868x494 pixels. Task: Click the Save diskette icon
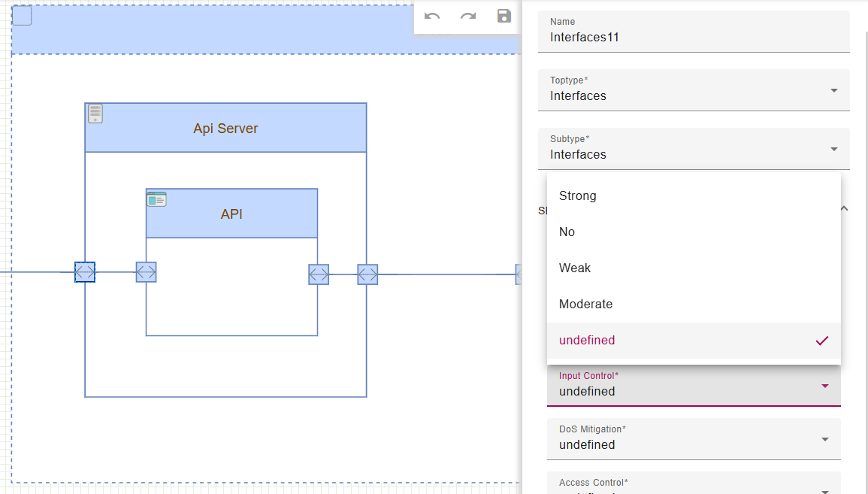click(504, 16)
